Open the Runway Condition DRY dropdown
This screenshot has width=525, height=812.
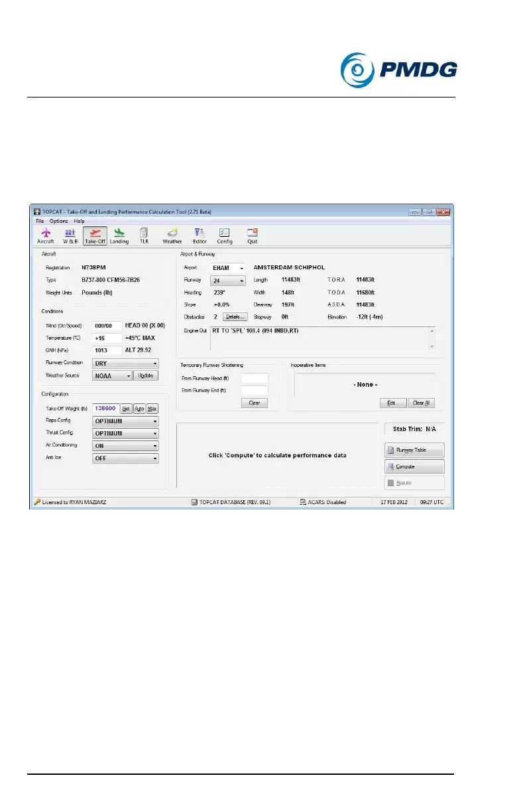125,364
